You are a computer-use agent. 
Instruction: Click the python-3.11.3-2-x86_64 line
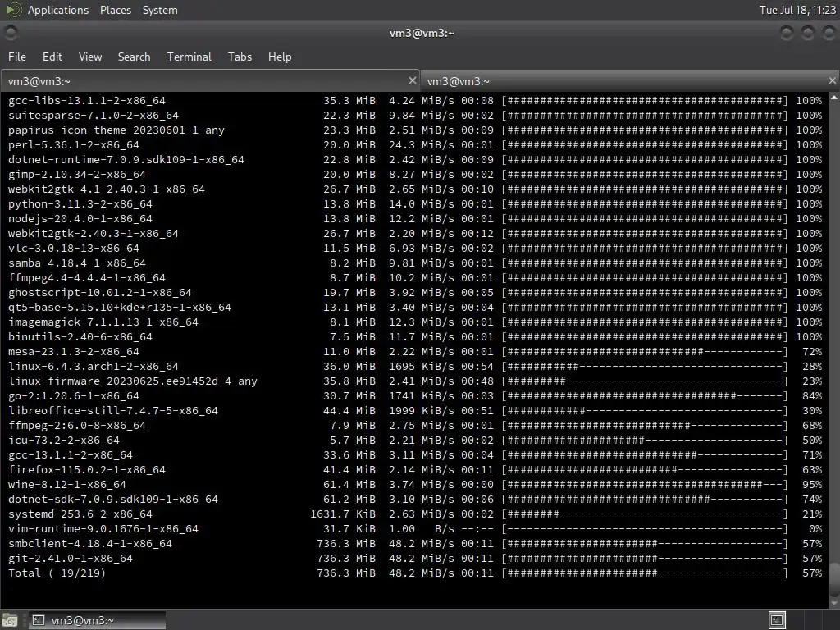click(x=414, y=203)
